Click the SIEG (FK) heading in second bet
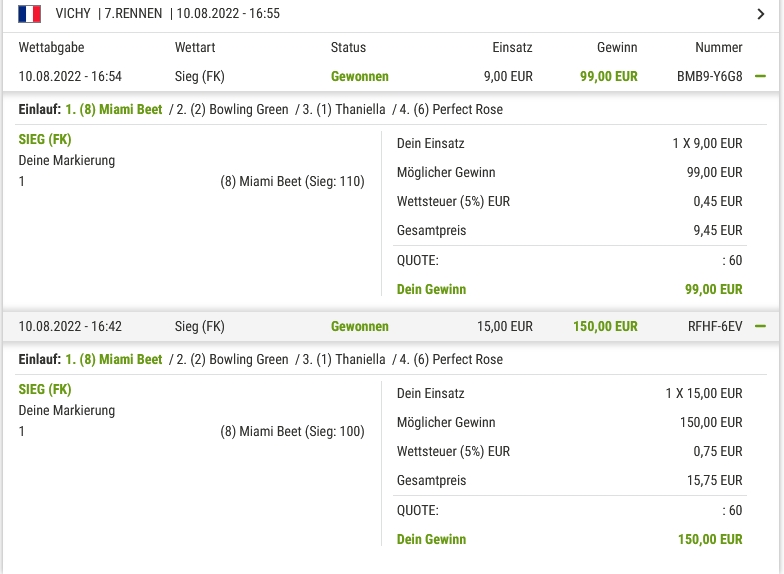This screenshot has height=574, width=784. click(x=45, y=390)
